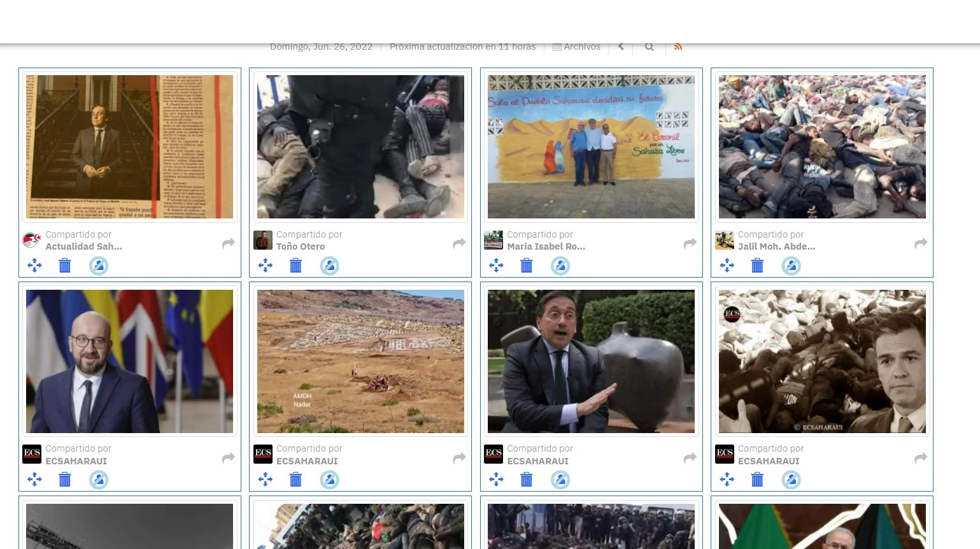This screenshot has width=980, height=549.
Task: Open the search magnifier in top bar
Action: click(x=649, y=46)
